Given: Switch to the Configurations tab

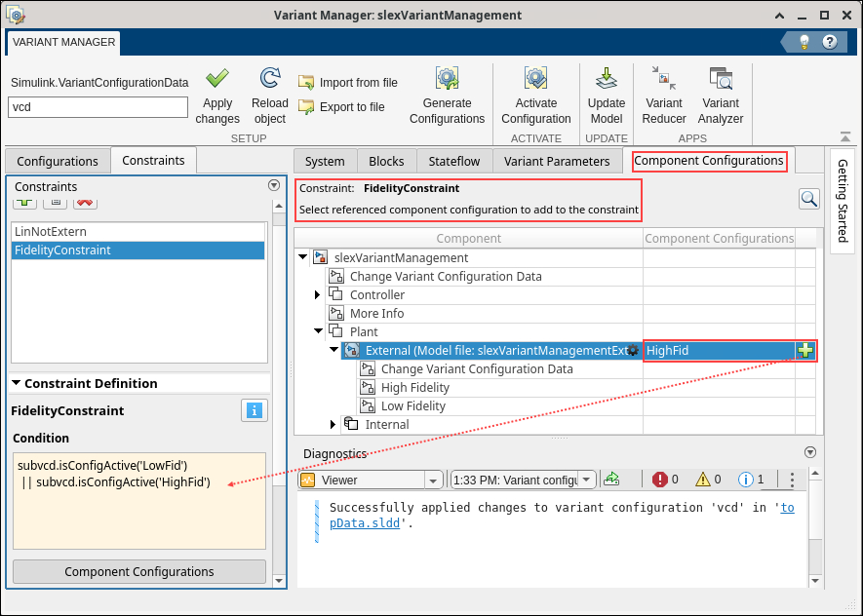Looking at the screenshot, I should pyautogui.click(x=57, y=161).
